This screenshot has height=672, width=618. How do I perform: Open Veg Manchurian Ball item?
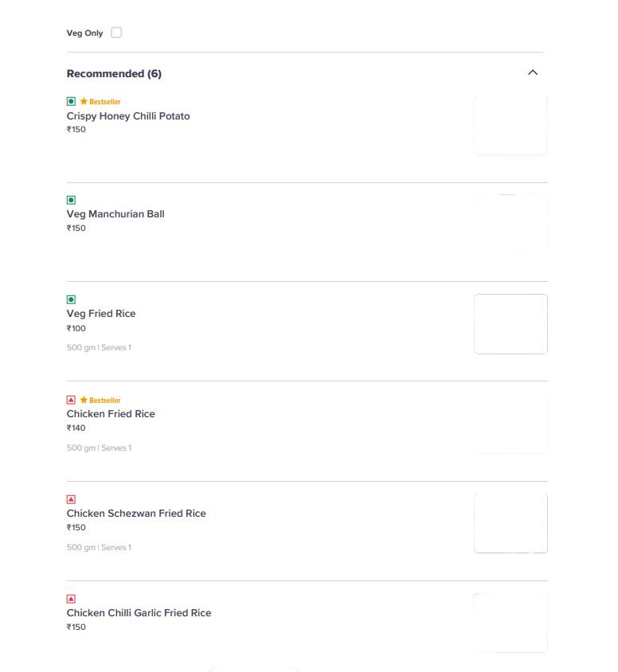click(115, 214)
